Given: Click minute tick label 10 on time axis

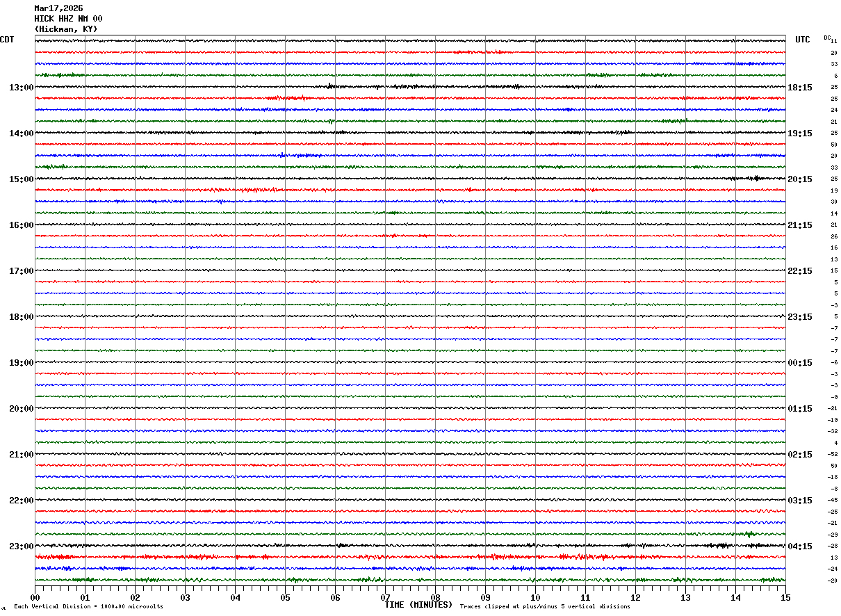Looking at the screenshot, I should click(535, 598).
